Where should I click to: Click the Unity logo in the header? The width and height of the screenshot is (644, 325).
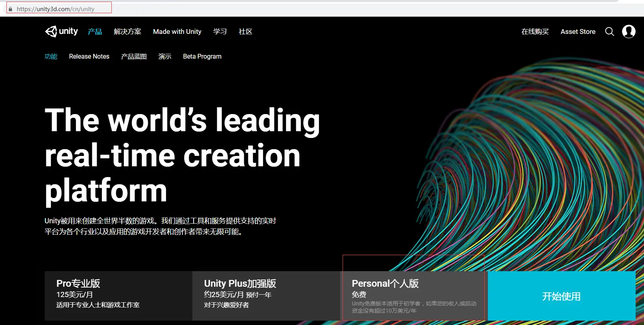click(x=61, y=31)
